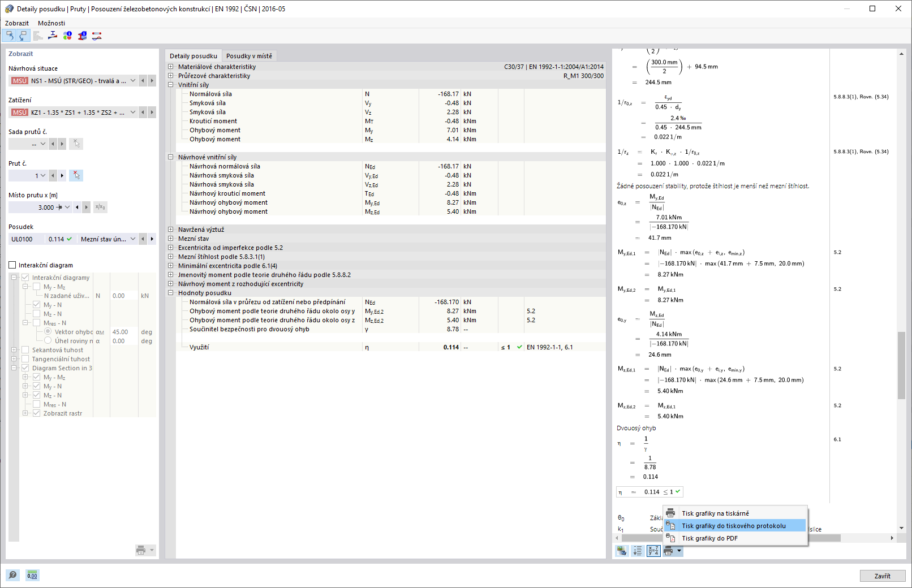This screenshot has width=912, height=588.
Task: Click the vertical scrollbar thumb in formula panel
Action: point(901,365)
